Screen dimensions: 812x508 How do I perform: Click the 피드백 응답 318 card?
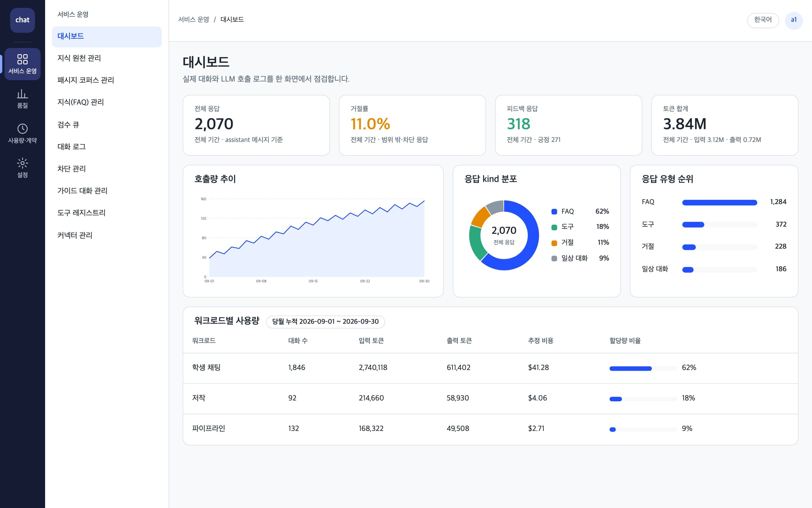[568, 125]
